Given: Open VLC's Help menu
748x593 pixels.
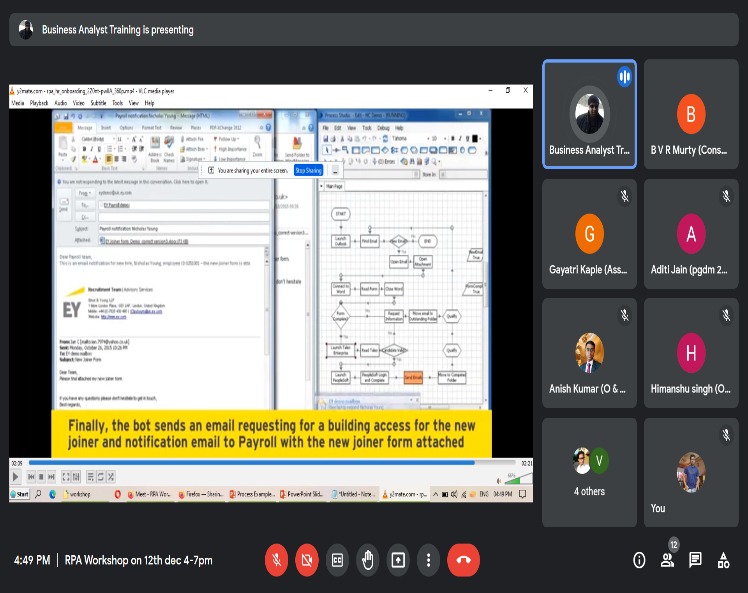Looking at the screenshot, I should coord(149,103).
